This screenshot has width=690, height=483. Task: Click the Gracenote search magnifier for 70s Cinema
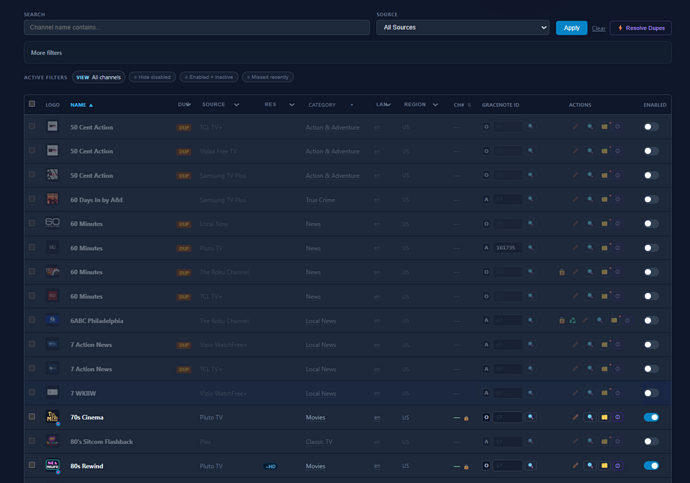point(531,417)
